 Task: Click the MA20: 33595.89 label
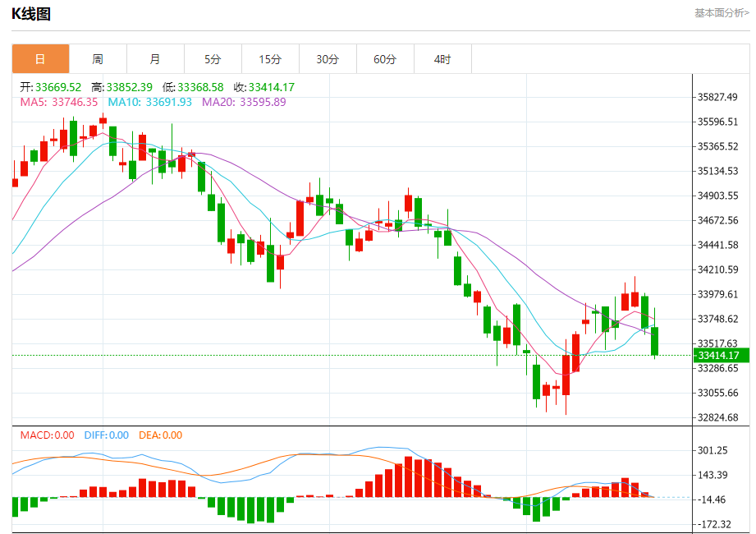[x=244, y=102]
